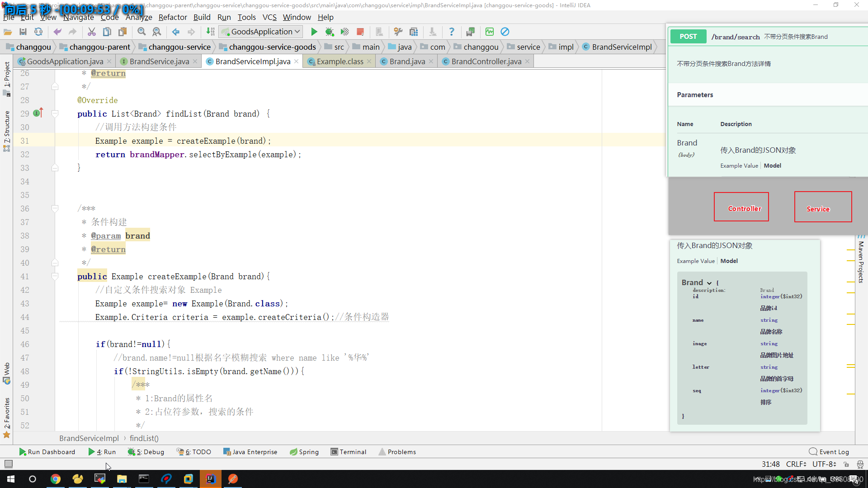Click the Run button in toolbar
868x488 pixels.
click(x=314, y=32)
